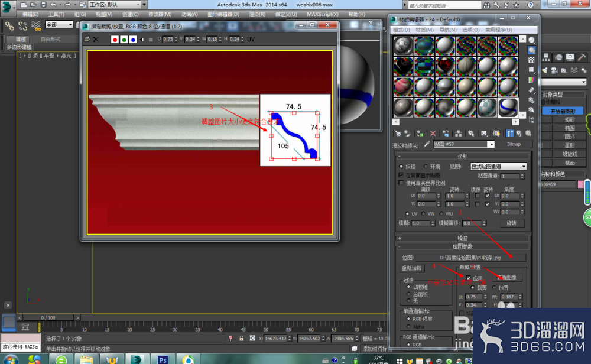
Task: Click the Undo arrow icon
Action: point(54,5)
